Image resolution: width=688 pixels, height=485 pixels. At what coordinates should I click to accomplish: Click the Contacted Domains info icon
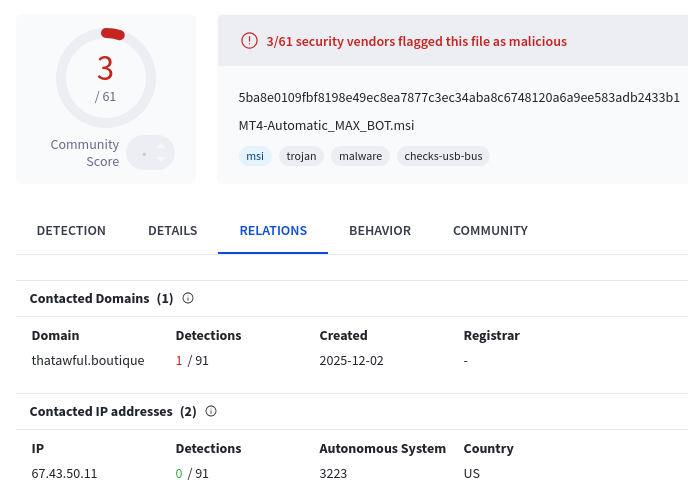[x=188, y=298]
